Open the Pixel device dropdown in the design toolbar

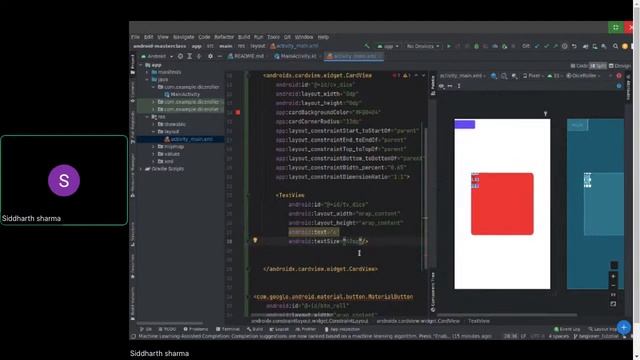[x=533, y=76]
